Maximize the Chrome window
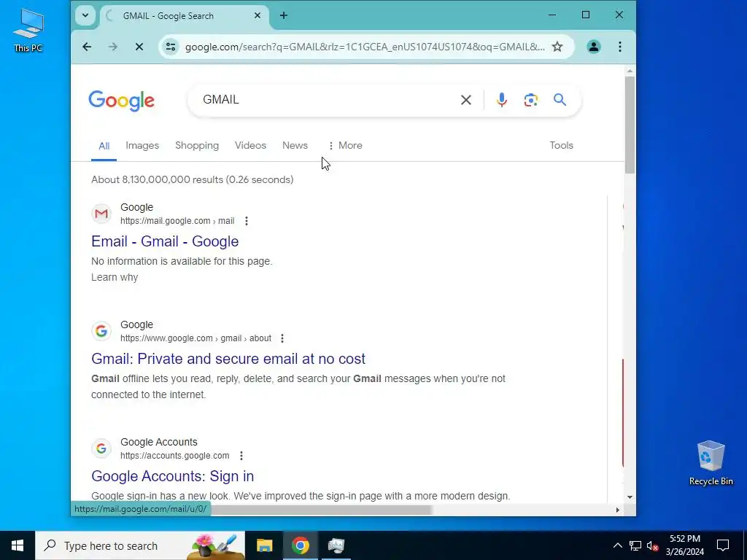Image resolution: width=747 pixels, height=560 pixels. [x=586, y=15]
